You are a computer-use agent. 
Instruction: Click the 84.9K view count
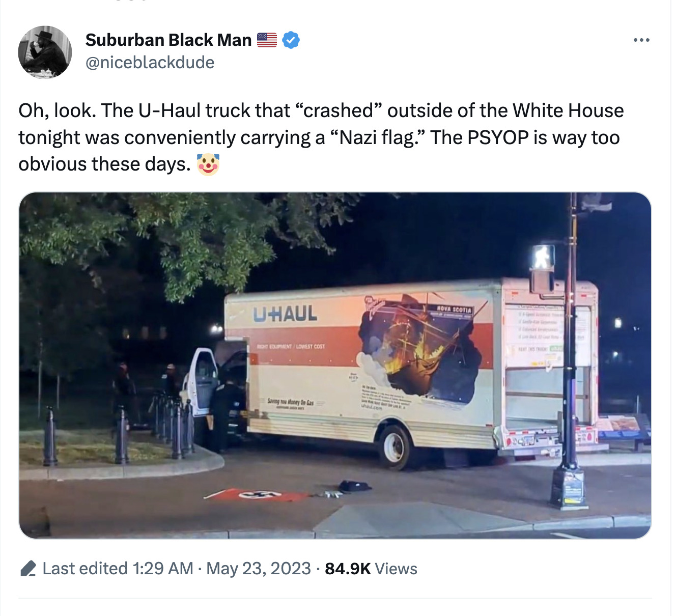348,568
